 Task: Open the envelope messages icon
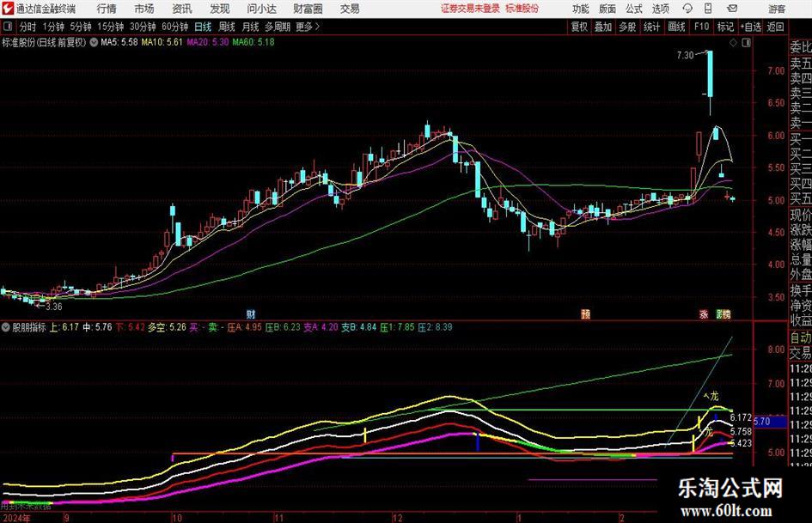[x=732, y=9]
